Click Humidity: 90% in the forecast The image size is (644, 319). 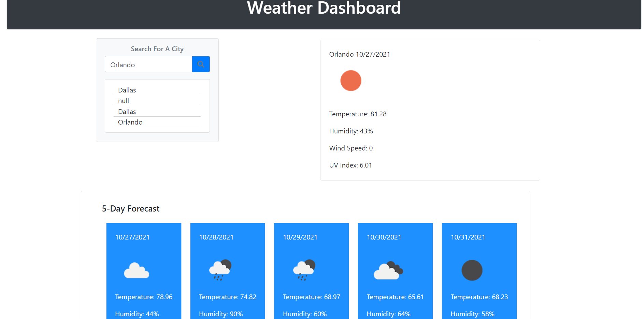pyautogui.click(x=221, y=314)
